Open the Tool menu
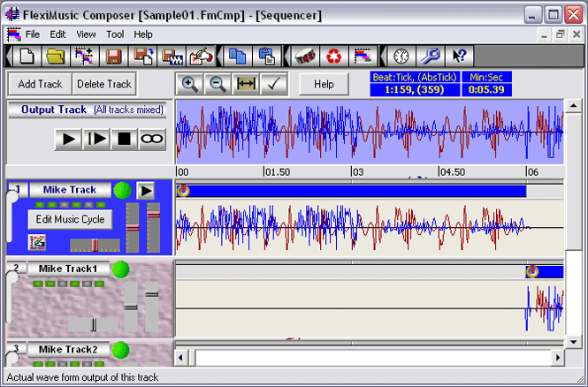This screenshot has height=387, width=588. coord(115,34)
